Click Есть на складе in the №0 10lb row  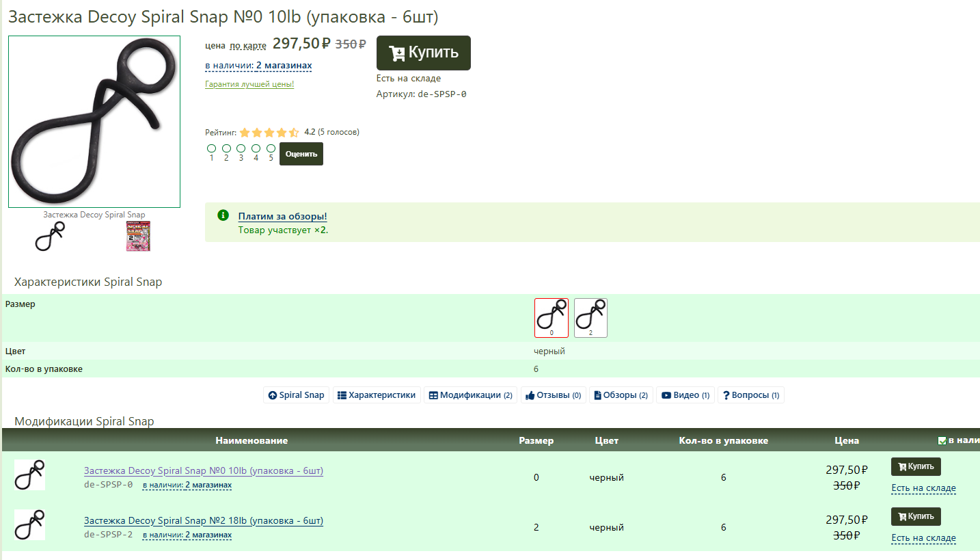click(x=924, y=488)
